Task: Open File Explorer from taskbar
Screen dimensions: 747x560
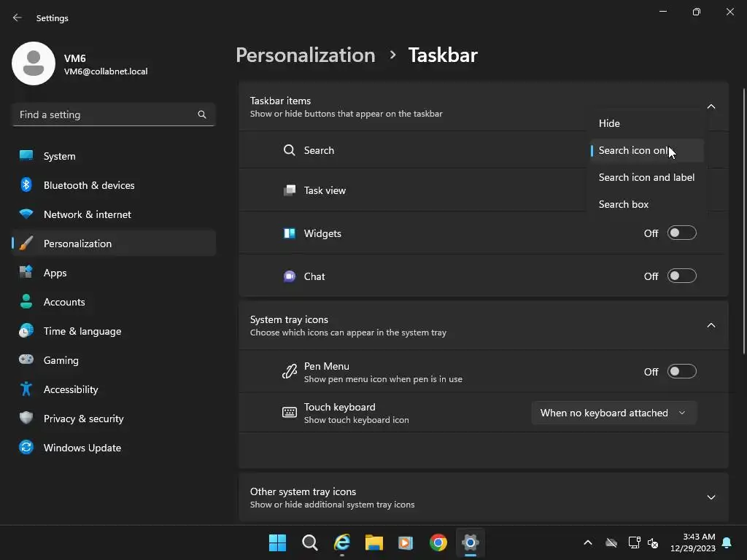Action: tap(374, 542)
